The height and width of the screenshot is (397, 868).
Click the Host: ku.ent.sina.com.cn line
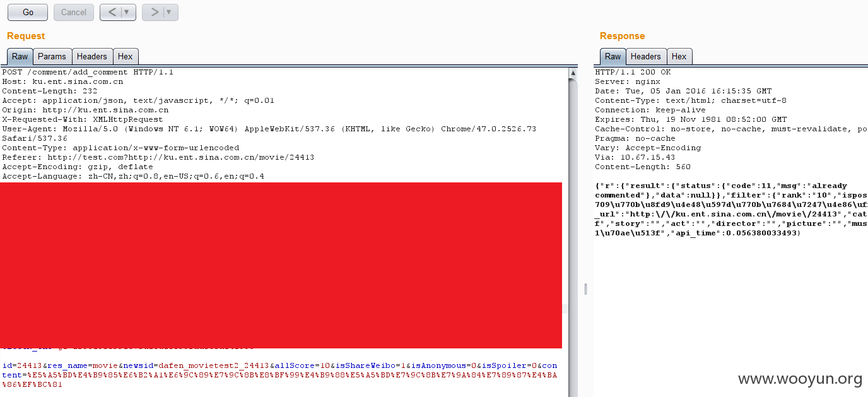[62, 81]
